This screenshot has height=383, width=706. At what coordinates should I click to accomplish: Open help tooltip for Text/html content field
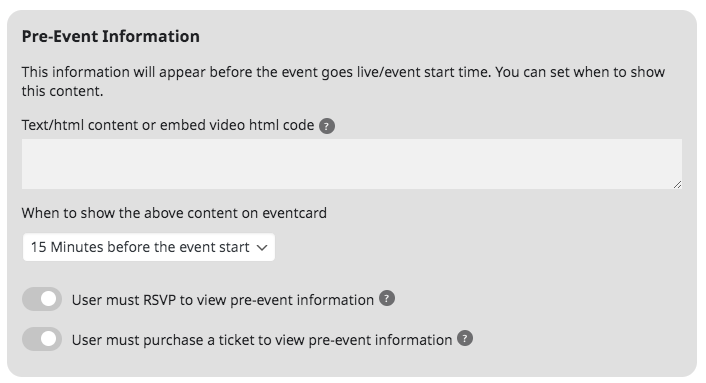click(x=326, y=126)
